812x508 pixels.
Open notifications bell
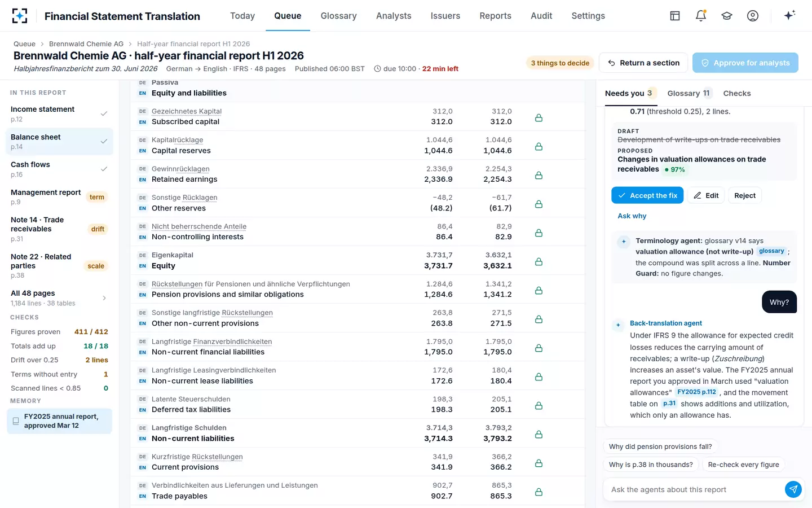click(x=701, y=16)
